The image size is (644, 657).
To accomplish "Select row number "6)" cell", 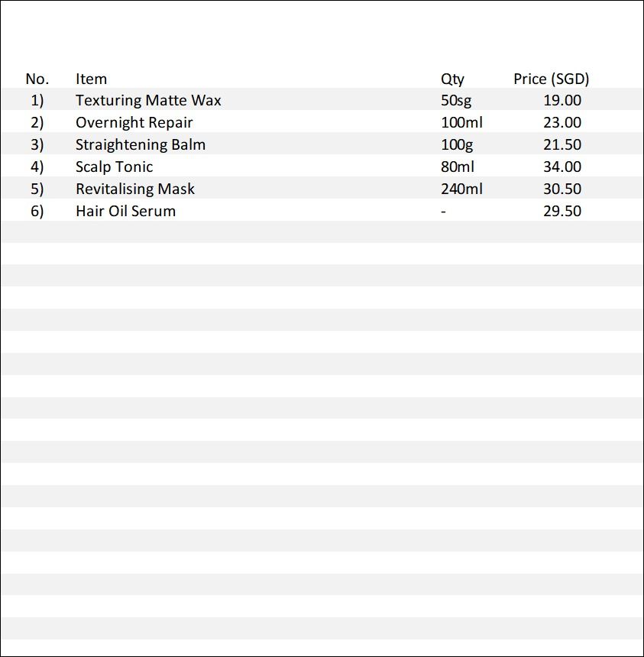I will [x=37, y=211].
